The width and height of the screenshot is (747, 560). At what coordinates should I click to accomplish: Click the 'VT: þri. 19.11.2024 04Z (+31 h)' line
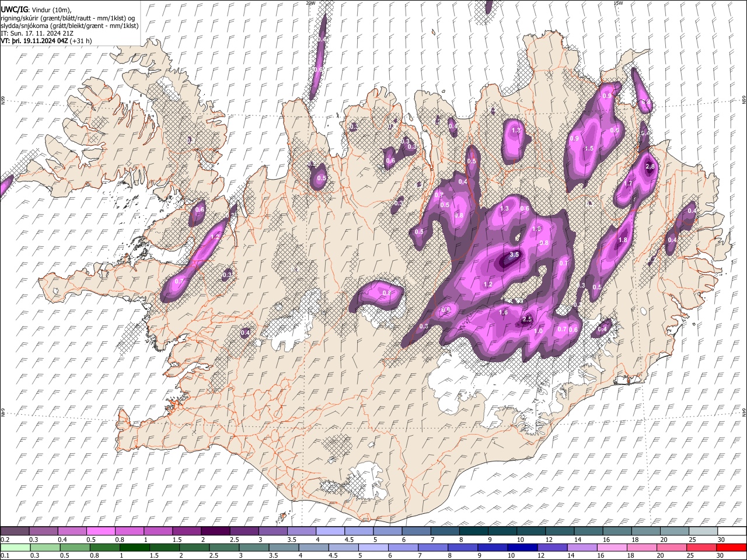pos(47,41)
